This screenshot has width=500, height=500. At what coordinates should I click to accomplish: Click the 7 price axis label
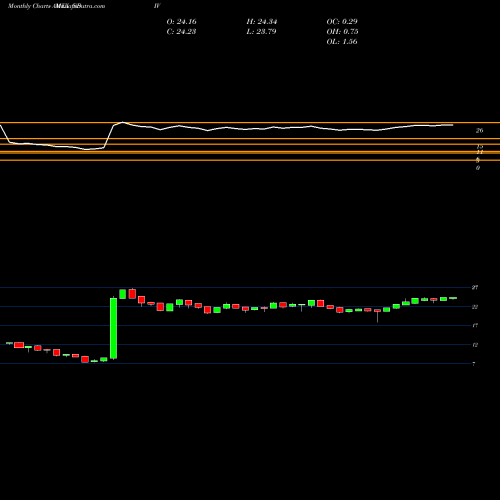[474, 364]
